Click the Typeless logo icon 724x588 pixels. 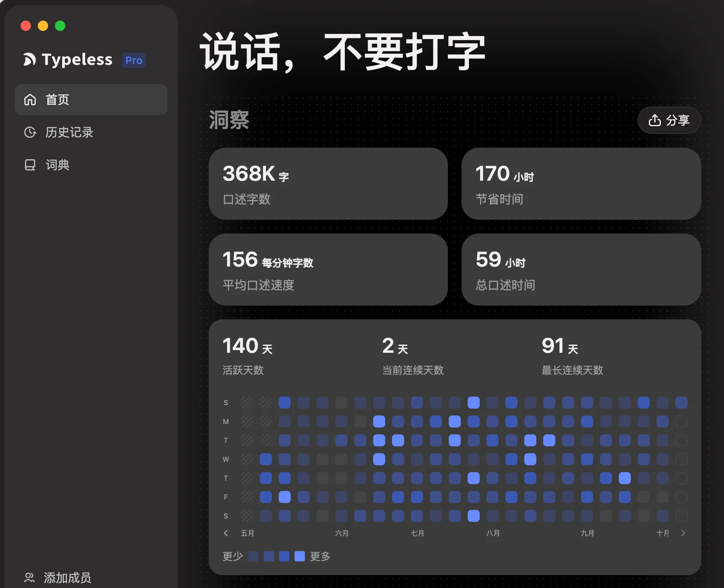point(30,60)
